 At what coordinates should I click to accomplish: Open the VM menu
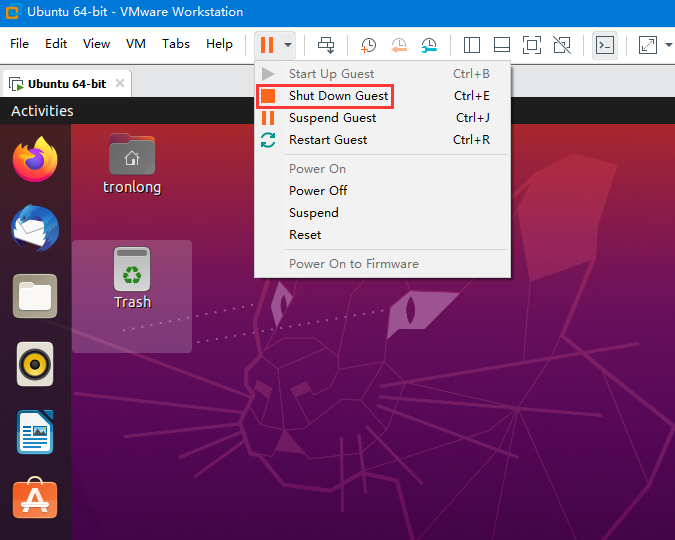pyautogui.click(x=136, y=43)
